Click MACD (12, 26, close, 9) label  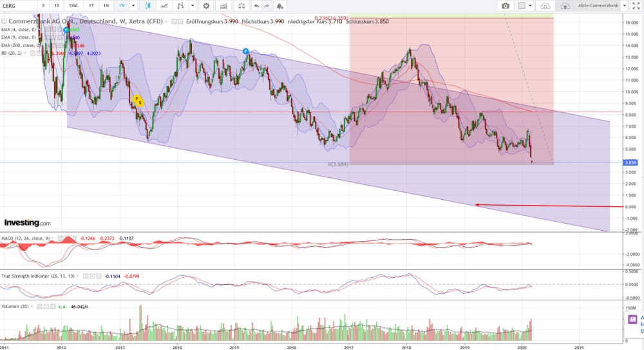pyautogui.click(x=26, y=238)
